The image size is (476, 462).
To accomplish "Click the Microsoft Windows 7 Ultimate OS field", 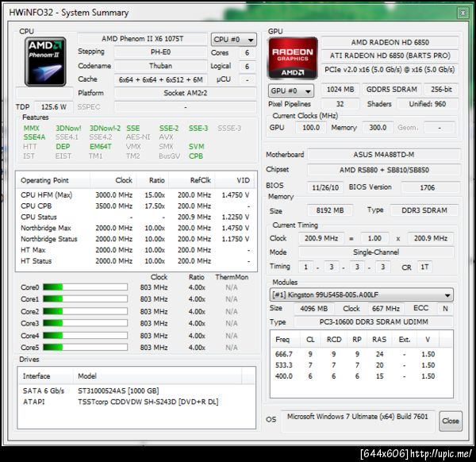I will pos(358,421).
